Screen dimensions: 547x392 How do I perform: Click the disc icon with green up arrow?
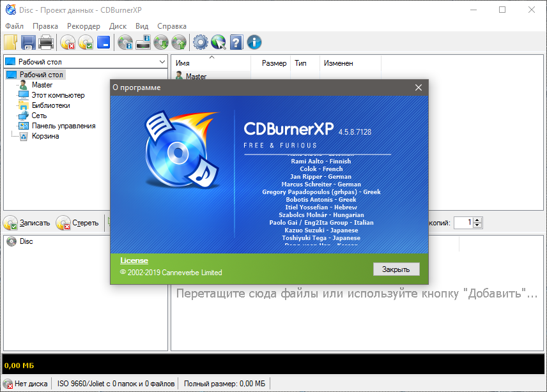pos(179,43)
